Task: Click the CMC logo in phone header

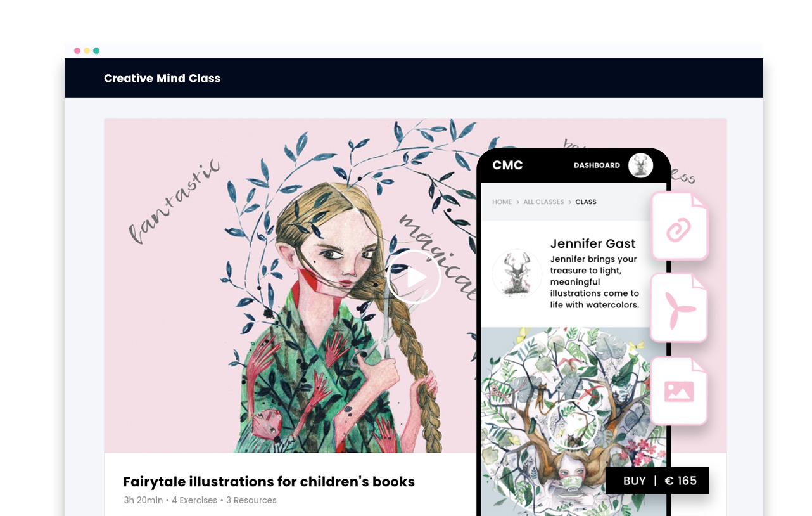Action: 507,165
